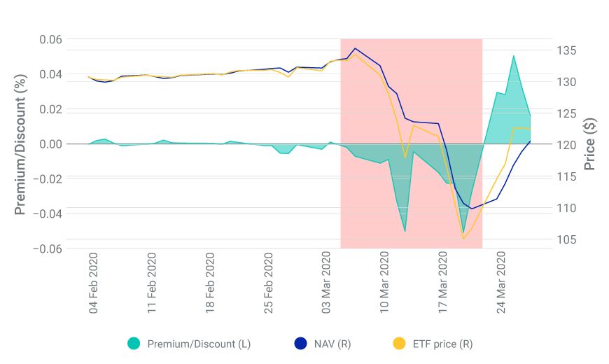The width and height of the screenshot is (609, 364).
Task: Select the "Premium/Discount (%)" left axis title
Action: coord(20,143)
